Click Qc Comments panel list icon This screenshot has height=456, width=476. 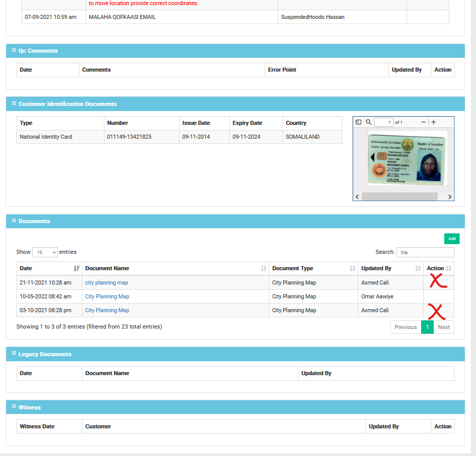[14, 50]
